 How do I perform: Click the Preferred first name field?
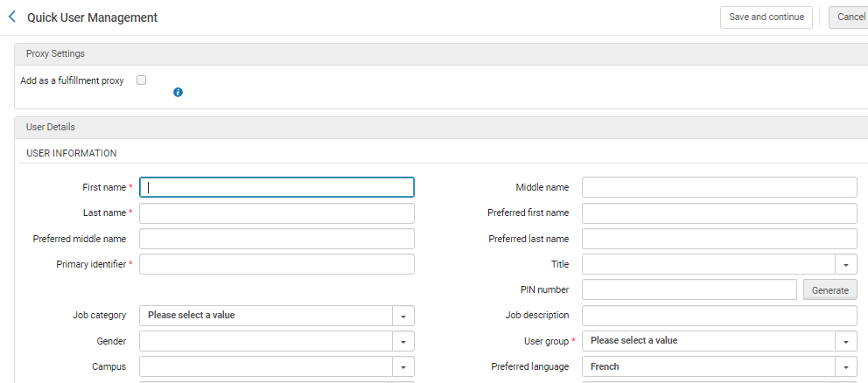pos(719,213)
